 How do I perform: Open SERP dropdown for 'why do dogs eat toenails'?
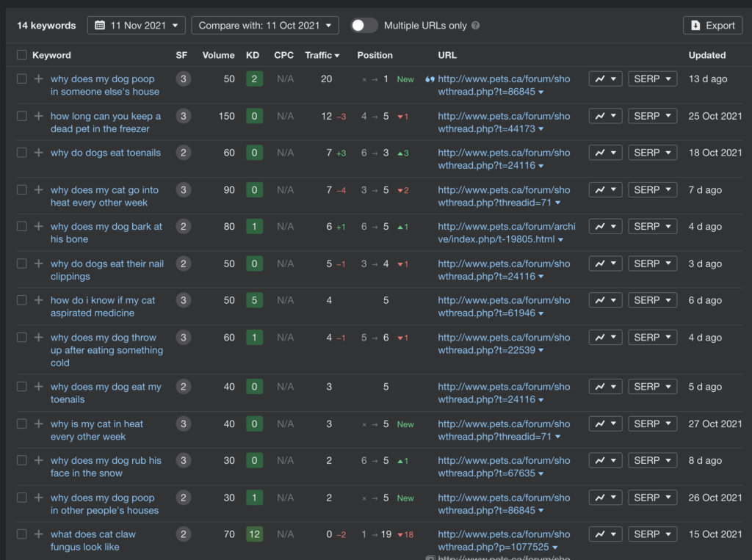[652, 153]
